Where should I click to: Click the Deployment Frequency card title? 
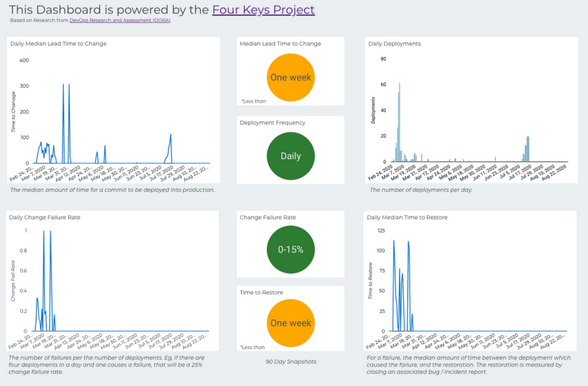(272, 122)
